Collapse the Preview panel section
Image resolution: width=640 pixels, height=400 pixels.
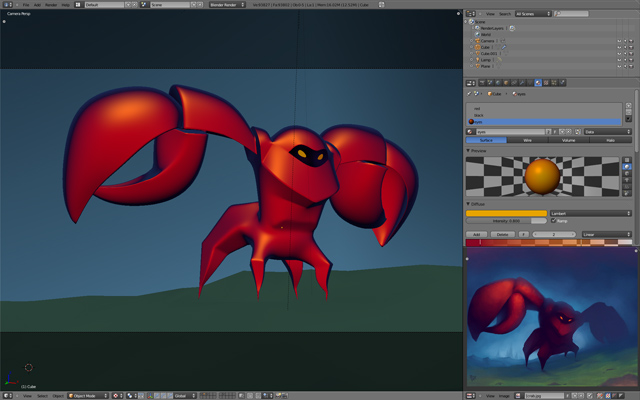[x=469, y=151]
